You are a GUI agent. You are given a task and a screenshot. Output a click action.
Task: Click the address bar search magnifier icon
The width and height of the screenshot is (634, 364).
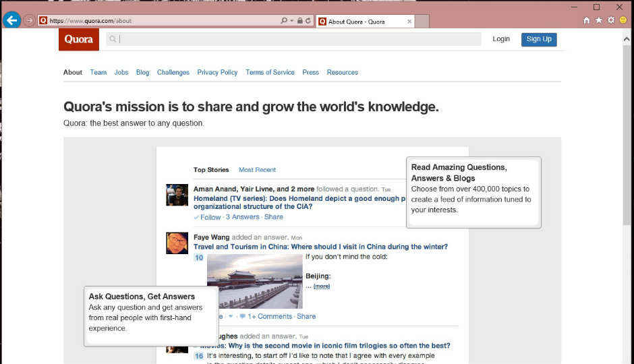tap(284, 21)
